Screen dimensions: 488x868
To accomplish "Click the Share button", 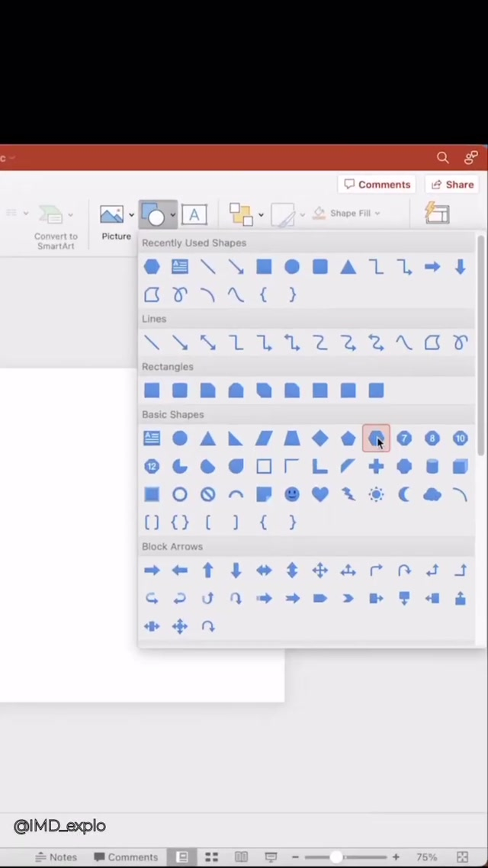I will (x=453, y=185).
